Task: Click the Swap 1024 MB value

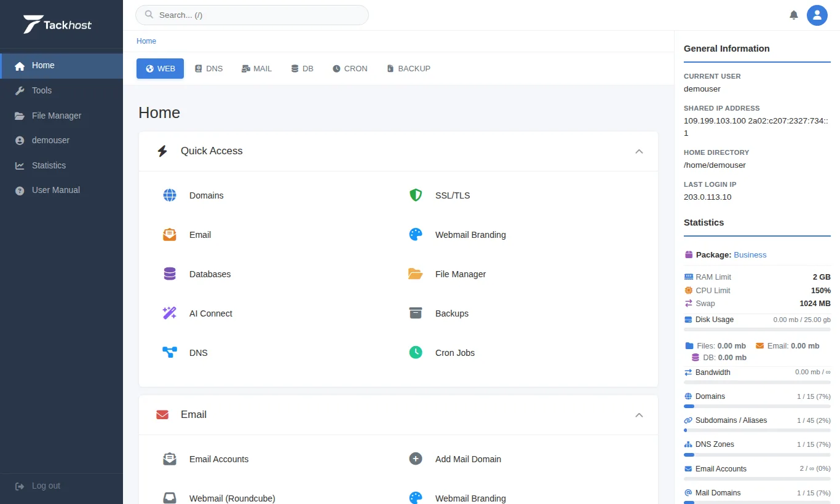Action: (x=815, y=304)
